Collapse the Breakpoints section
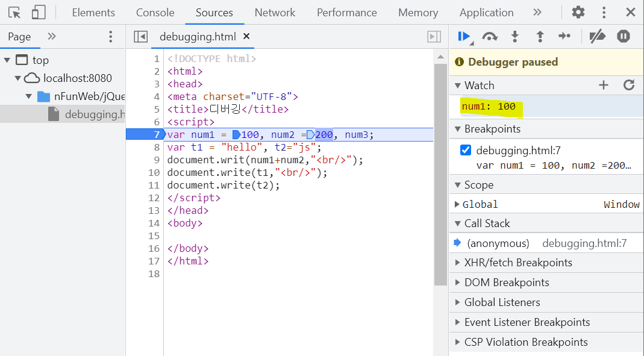Image resolution: width=644 pixels, height=356 pixels. point(457,129)
